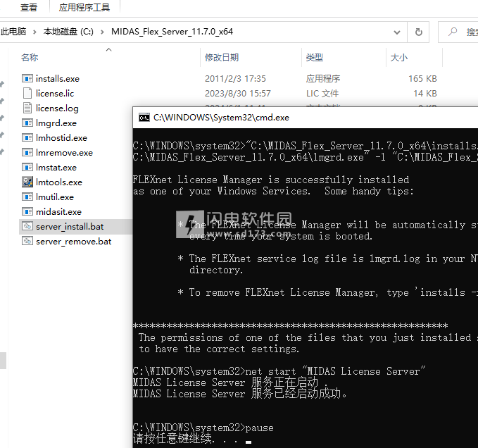Click the lmtools.exe application icon

pos(27,182)
